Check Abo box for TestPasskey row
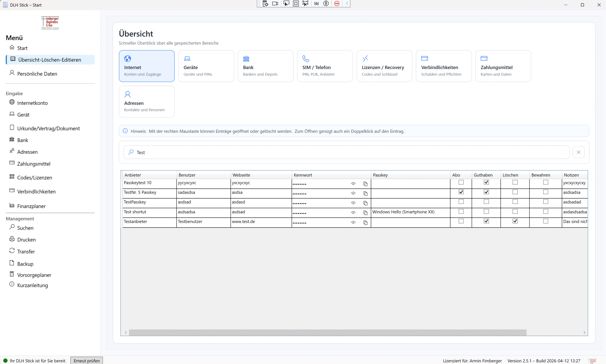Viewport: 606px width, 364px height. click(461, 202)
